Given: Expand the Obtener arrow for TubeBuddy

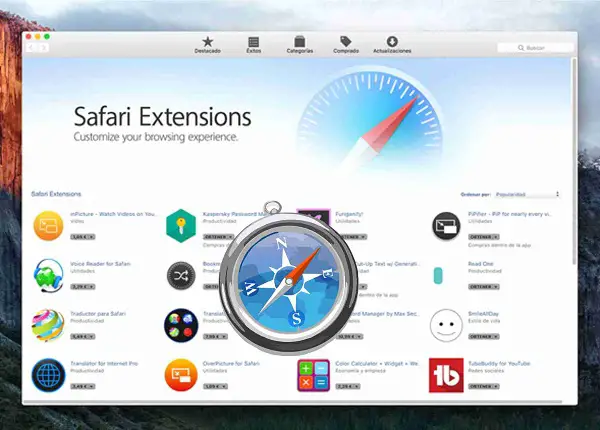Looking at the screenshot, I should click(496, 386).
